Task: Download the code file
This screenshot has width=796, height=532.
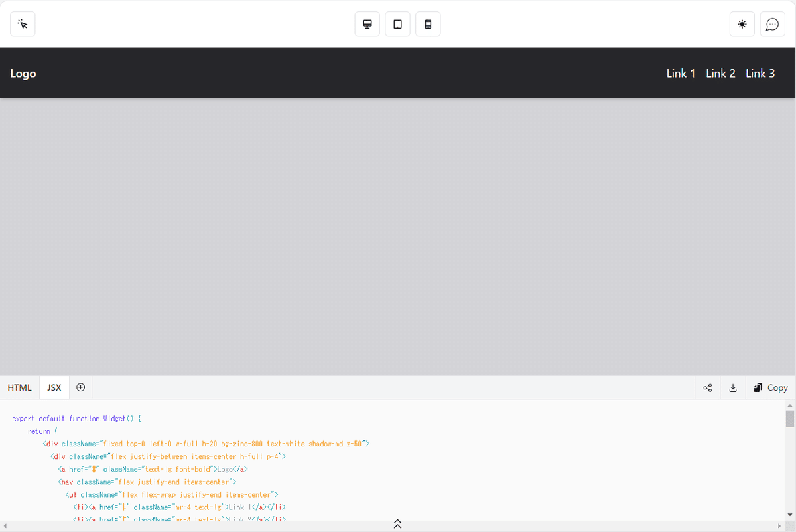Action: pyautogui.click(x=732, y=387)
